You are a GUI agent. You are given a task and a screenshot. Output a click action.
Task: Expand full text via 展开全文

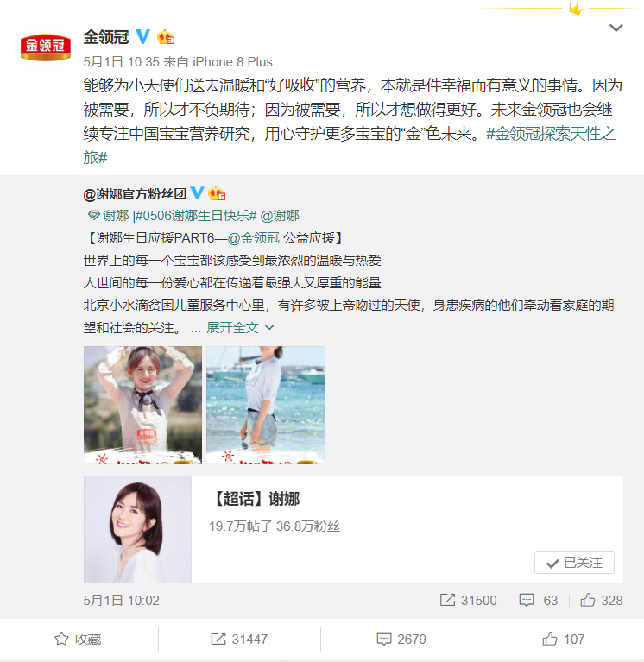click(240, 328)
